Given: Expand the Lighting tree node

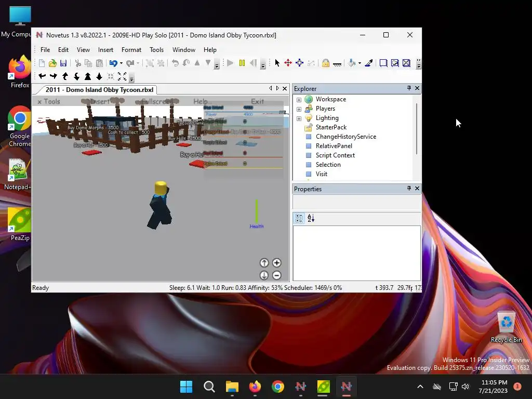Looking at the screenshot, I should pyautogui.click(x=299, y=118).
